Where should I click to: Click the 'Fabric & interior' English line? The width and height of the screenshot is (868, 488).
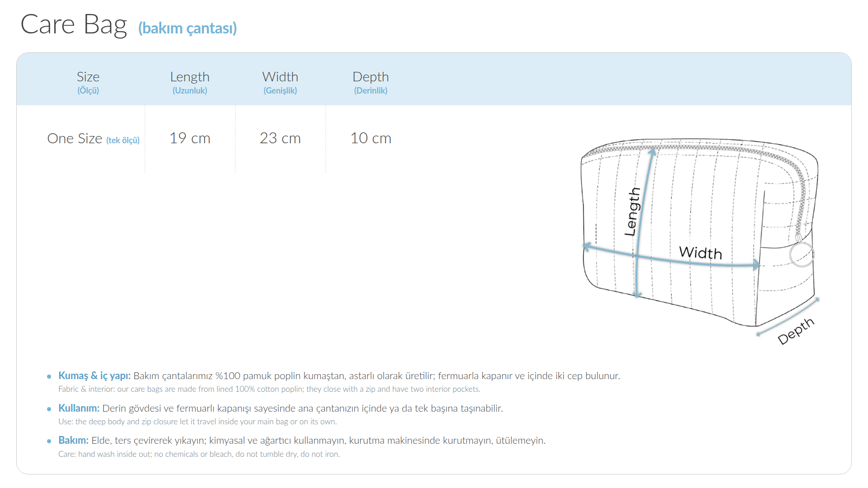coord(269,389)
